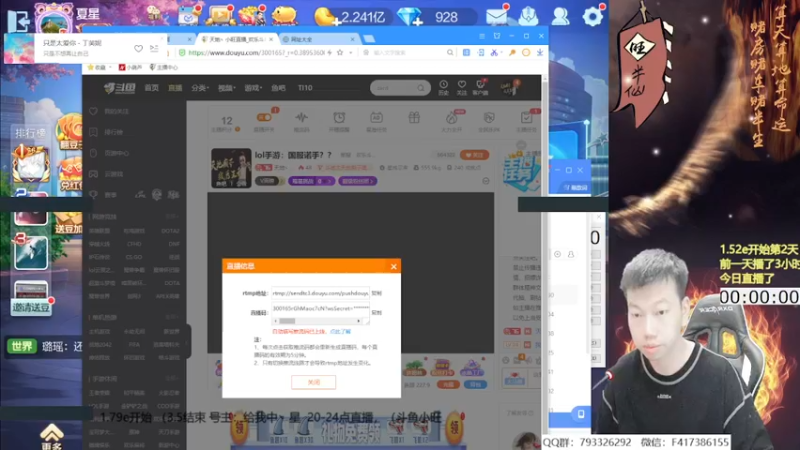The height and width of the screenshot is (450, 800).
Task: Click the stream key horizontal scrollbar thumb
Action: (x=287, y=321)
